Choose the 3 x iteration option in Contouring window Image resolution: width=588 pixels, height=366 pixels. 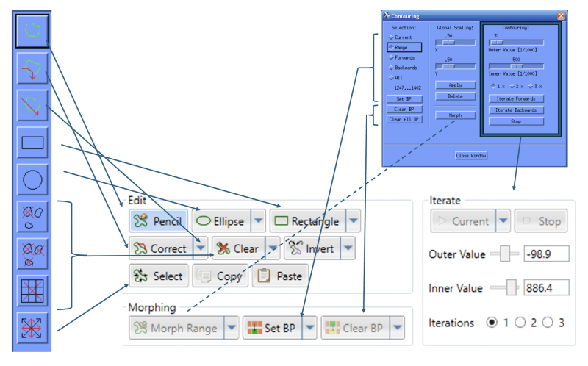[x=535, y=86]
